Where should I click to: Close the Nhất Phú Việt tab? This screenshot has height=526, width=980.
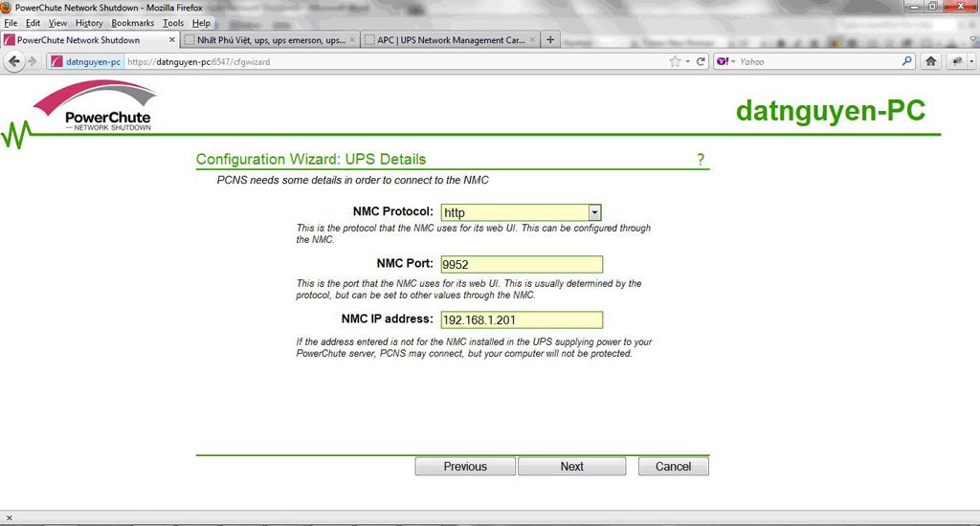(x=352, y=40)
